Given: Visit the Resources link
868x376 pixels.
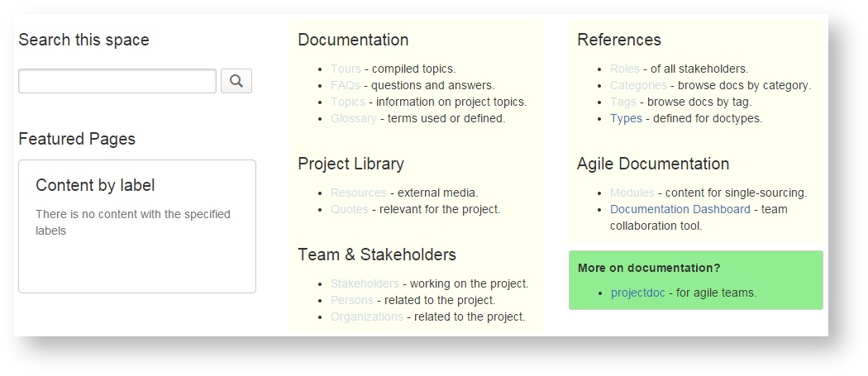Looking at the screenshot, I should coord(359,193).
